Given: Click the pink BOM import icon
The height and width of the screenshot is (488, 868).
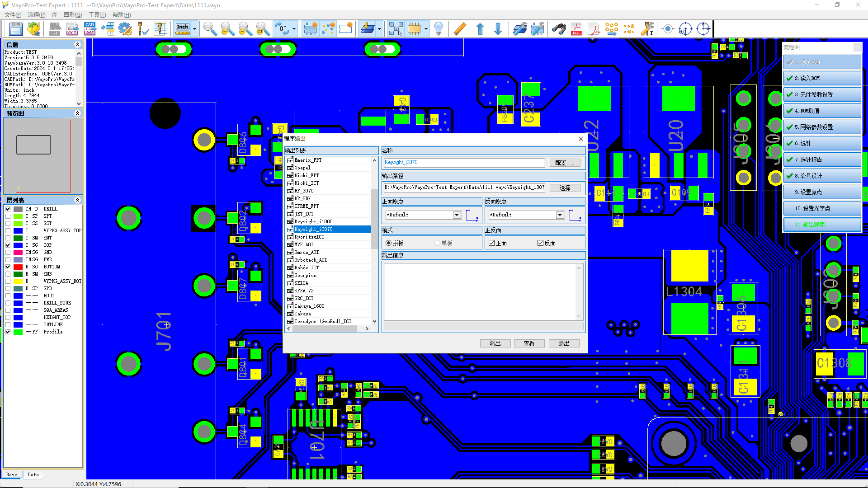Looking at the screenshot, I should coord(72,29).
